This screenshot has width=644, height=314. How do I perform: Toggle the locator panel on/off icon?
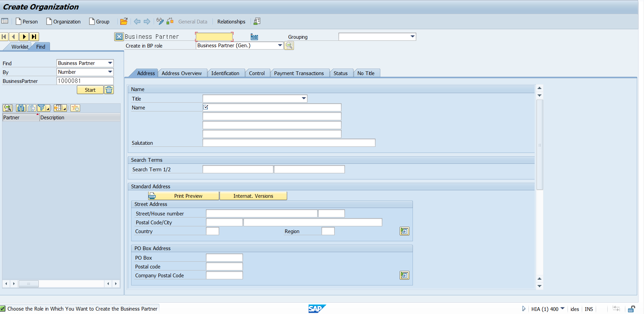point(5,21)
